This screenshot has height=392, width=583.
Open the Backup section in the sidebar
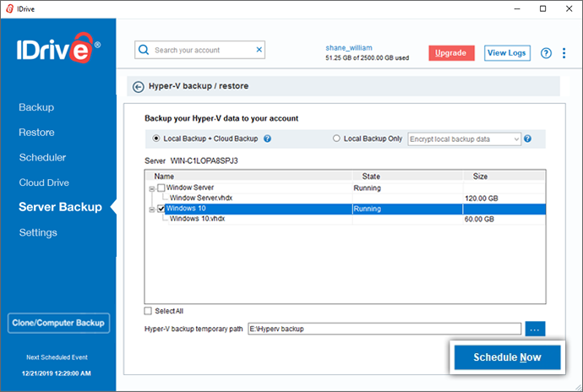click(x=36, y=107)
